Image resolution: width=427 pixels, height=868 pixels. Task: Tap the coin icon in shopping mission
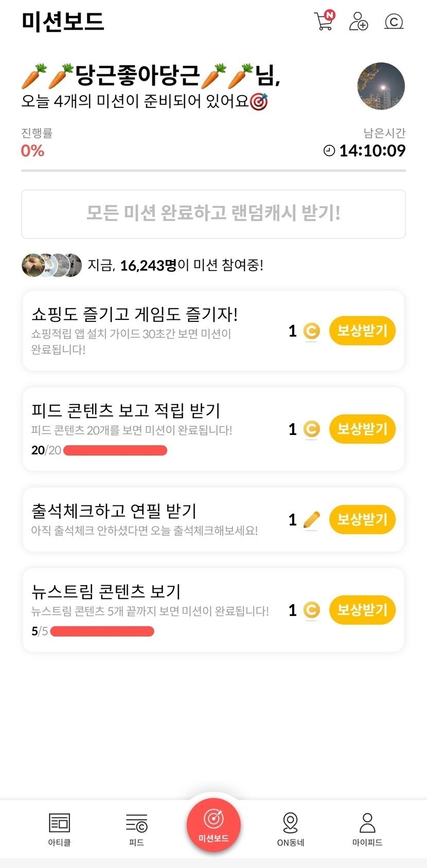point(311,331)
